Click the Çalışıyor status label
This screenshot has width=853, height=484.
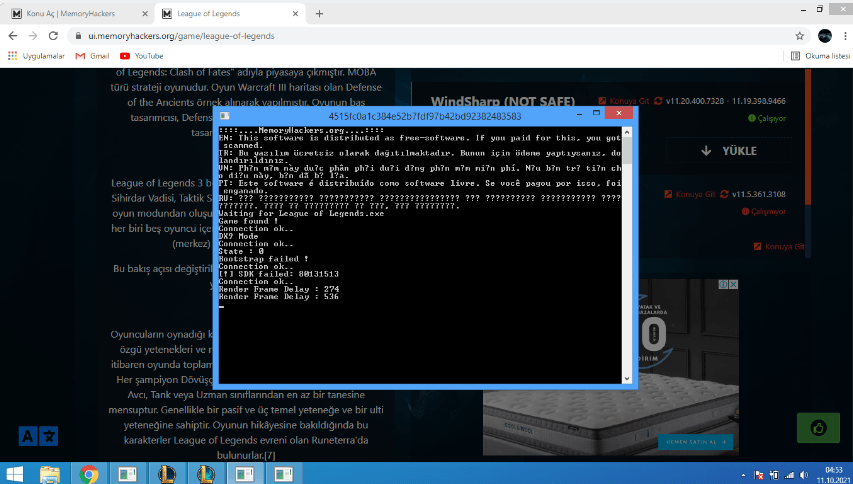coord(767,118)
